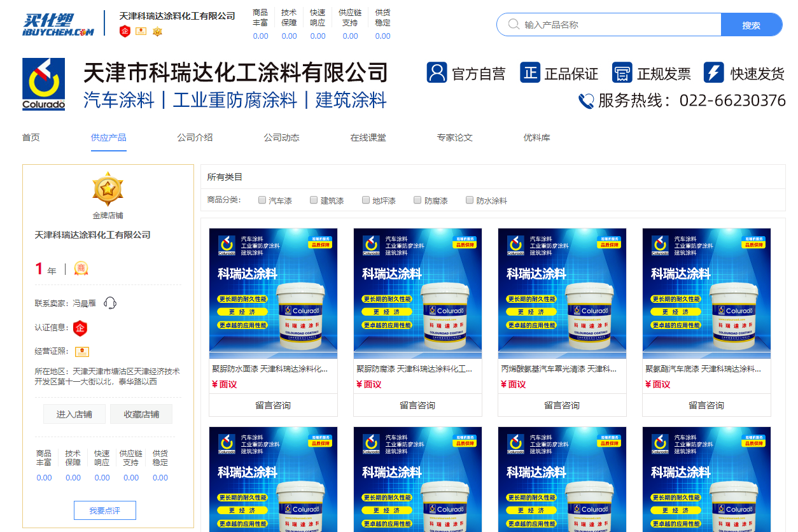Click the iBuyChem site logo
The height and width of the screenshot is (532, 798).
[x=58, y=24]
